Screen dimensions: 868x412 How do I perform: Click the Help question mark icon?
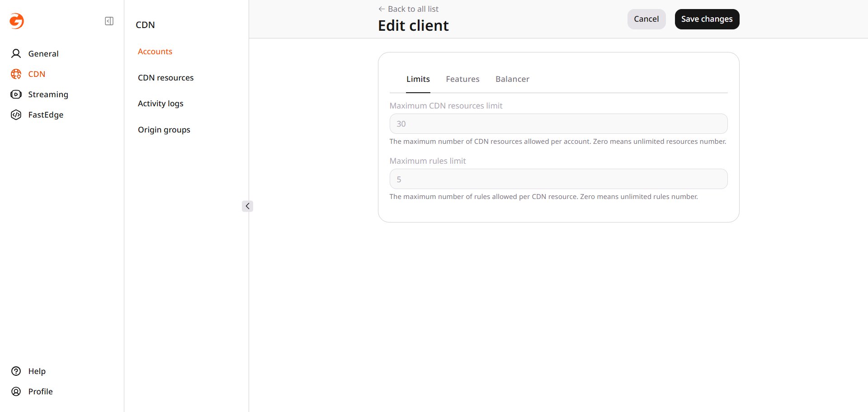click(x=16, y=371)
